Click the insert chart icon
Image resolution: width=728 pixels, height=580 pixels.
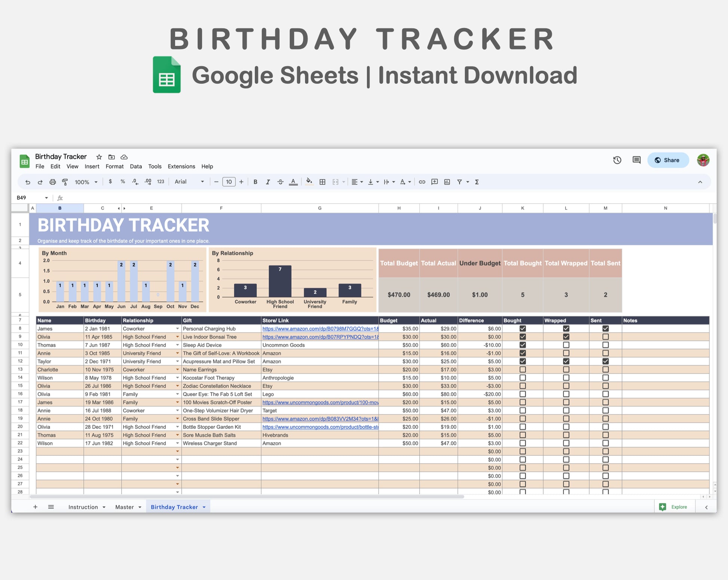[x=447, y=182]
